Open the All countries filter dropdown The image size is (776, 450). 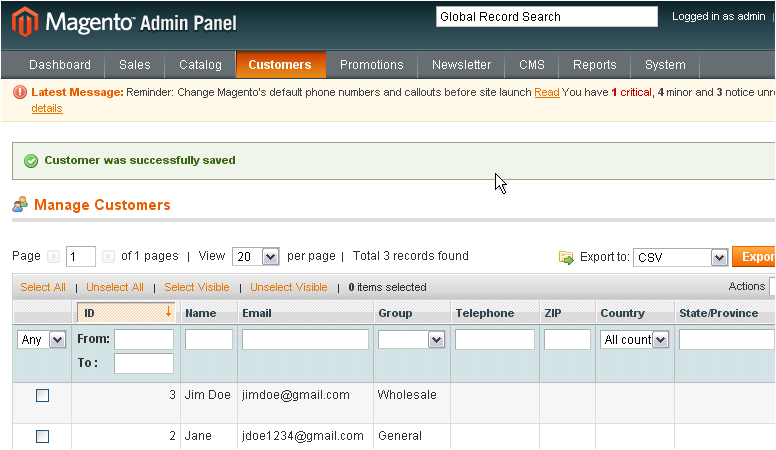[x=634, y=340]
